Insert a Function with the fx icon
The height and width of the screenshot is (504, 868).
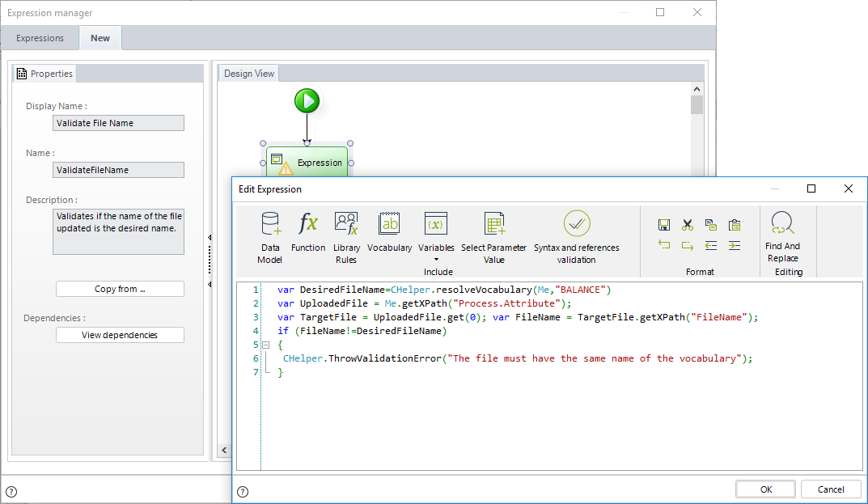[307, 232]
